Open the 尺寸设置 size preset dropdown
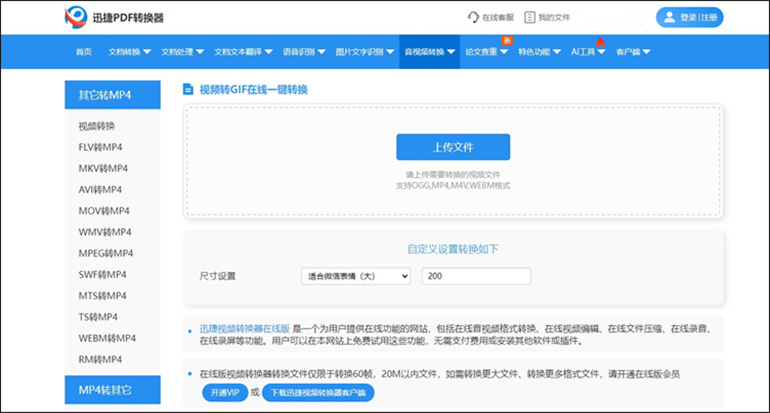 [x=356, y=276]
